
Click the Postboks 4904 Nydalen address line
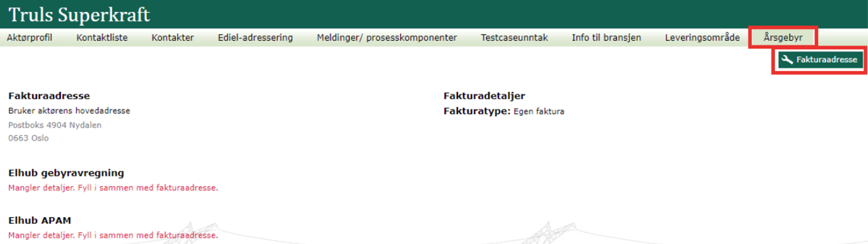point(55,125)
